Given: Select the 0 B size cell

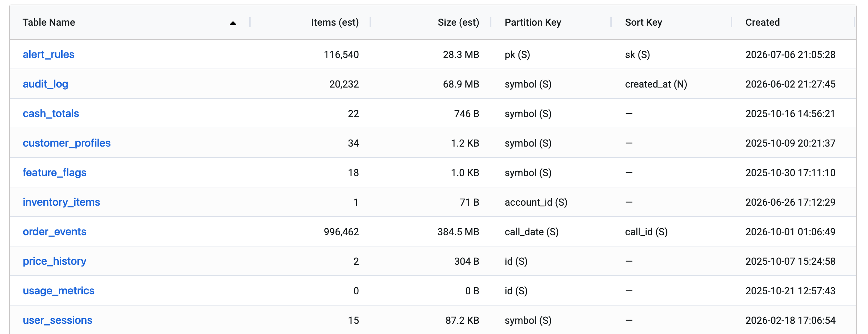Looking at the screenshot, I should click(x=472, y=291).
